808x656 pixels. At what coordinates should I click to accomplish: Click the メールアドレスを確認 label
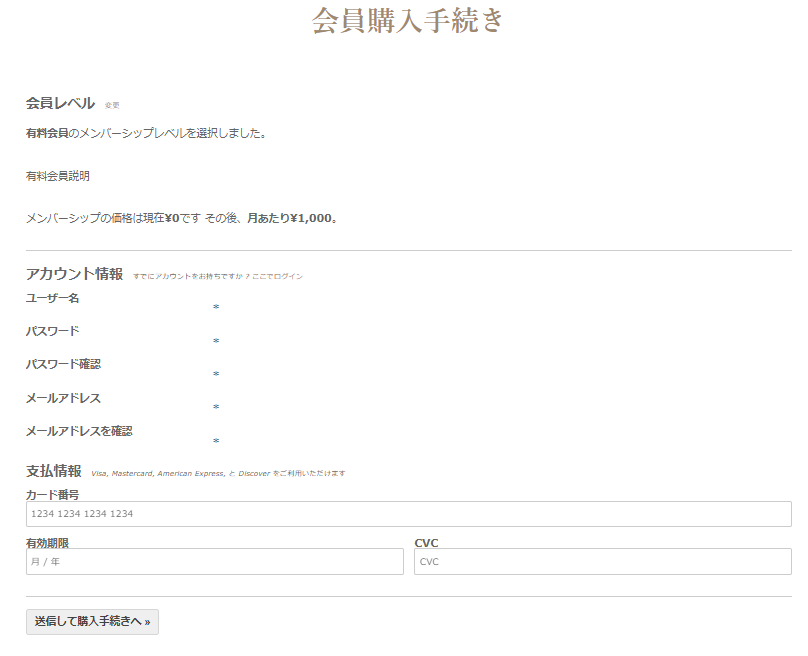pyautogui.click(x=79, y=431)
